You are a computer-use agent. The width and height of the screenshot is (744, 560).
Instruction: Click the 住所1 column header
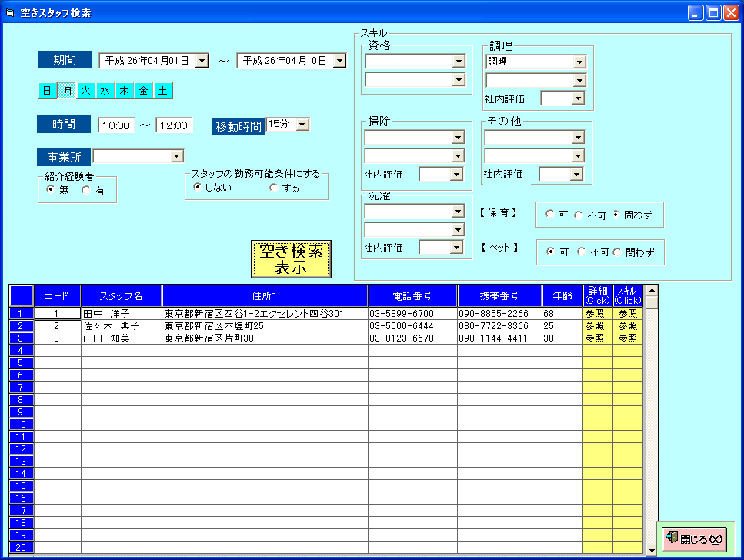coord(265,296)
